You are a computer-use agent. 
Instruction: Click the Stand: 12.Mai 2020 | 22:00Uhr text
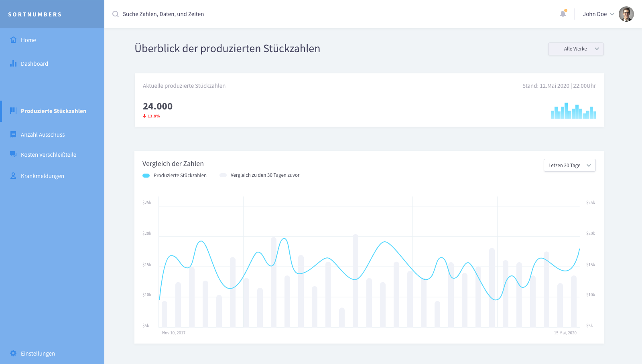559,86
